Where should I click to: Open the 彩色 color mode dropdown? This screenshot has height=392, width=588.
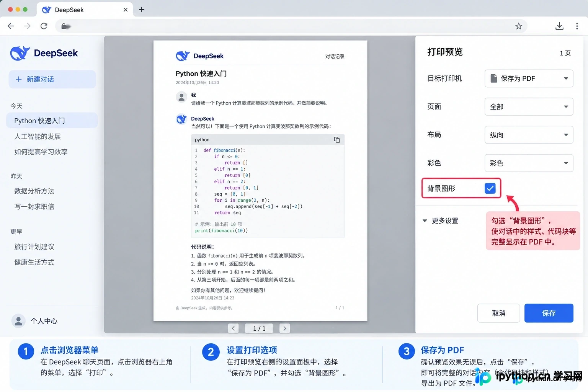(x=529, y=163)
